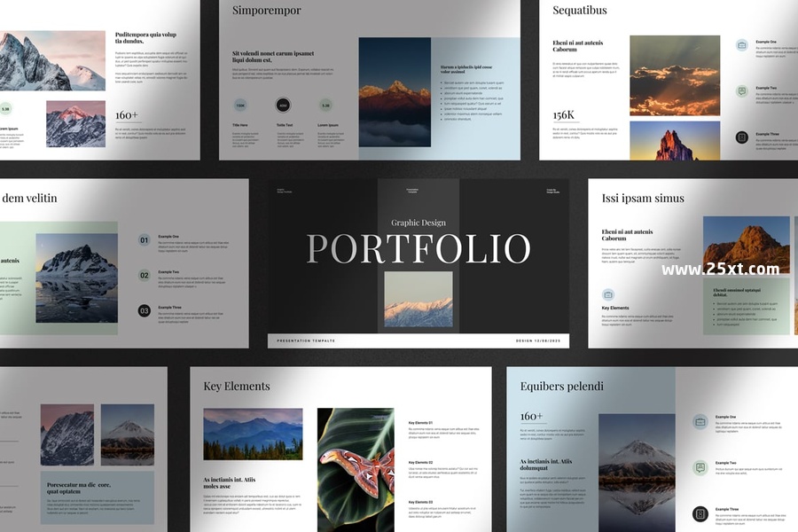Select the dem velitin slide heading
Screen dimensions: 798x532
(29, 198)
